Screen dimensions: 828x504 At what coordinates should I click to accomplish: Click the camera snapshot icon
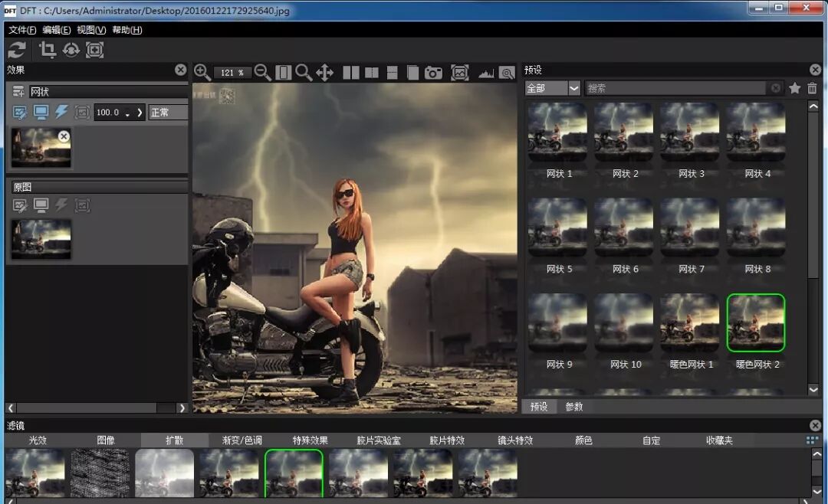pyautogui.click(x=434, y=73)
